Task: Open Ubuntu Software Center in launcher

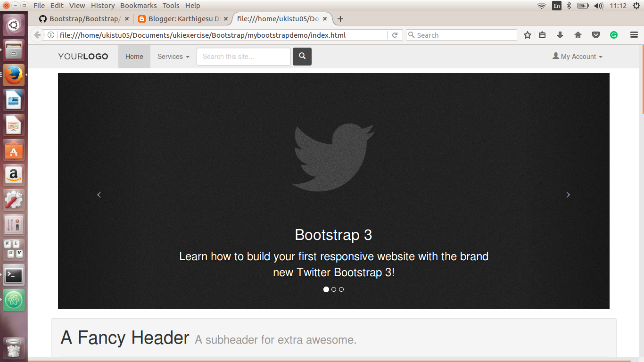Action: [14, 151]
